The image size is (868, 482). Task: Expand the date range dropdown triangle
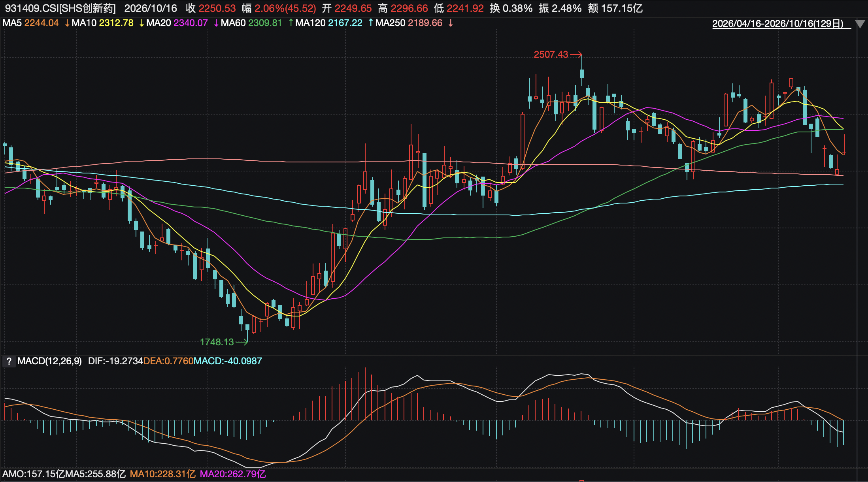click(x=860, y=24)
